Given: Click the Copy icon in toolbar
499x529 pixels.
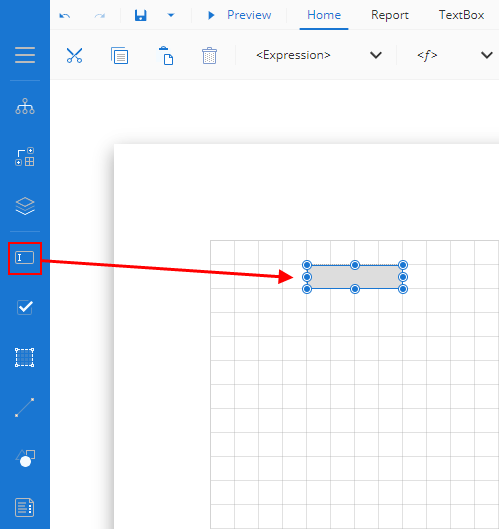Looking at the screenshot, I should click(119, 55).
